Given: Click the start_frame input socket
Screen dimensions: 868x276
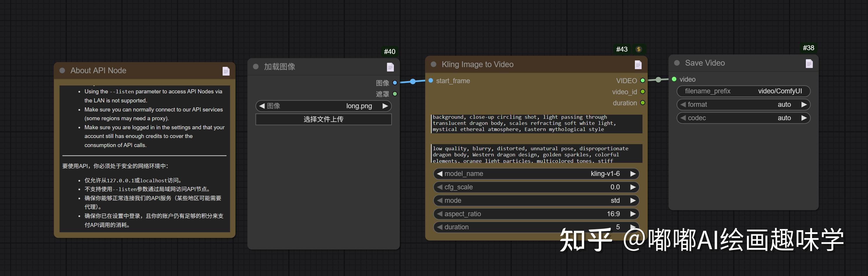Looking at the screenshot, I should 430,81.
